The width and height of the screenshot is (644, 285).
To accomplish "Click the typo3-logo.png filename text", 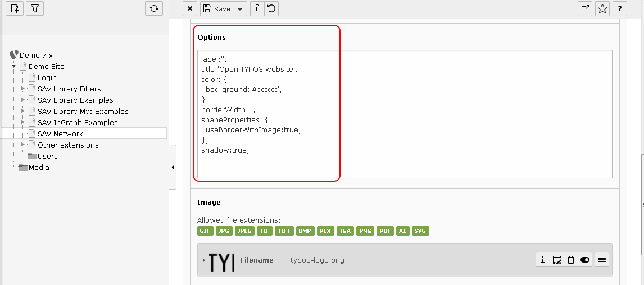I will pyautogui.click(x=317, y=260).
